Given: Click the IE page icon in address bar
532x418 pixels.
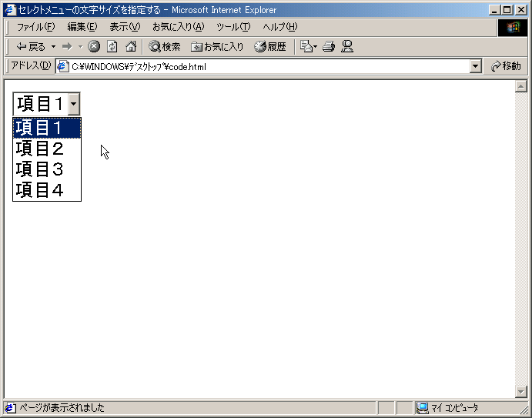Looking at the screenshot, I should point(63,66).
